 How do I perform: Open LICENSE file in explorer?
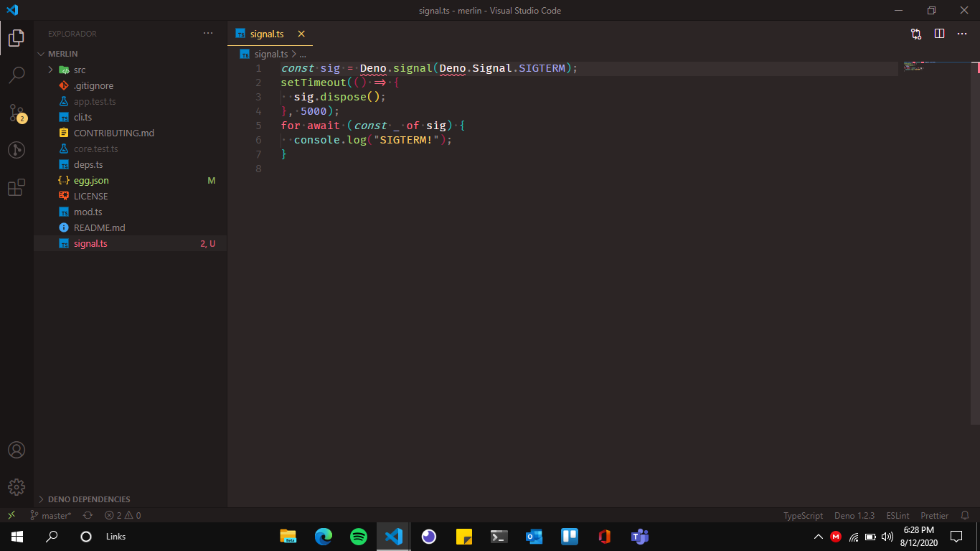coord(130,196)
